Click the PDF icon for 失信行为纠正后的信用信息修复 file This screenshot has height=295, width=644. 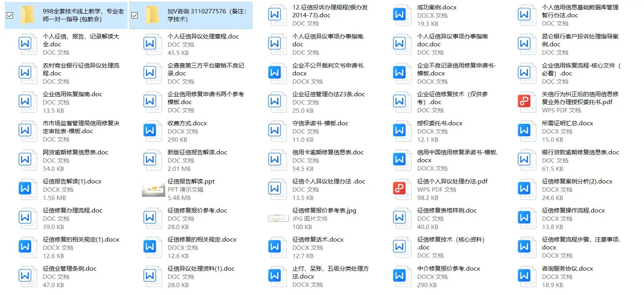click(x=524, y=101)
